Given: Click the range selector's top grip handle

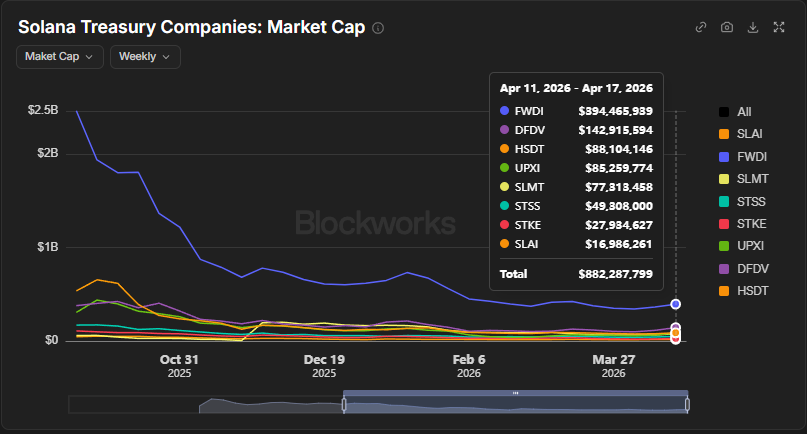Looking at the screenshot, I should click(516, 393).
